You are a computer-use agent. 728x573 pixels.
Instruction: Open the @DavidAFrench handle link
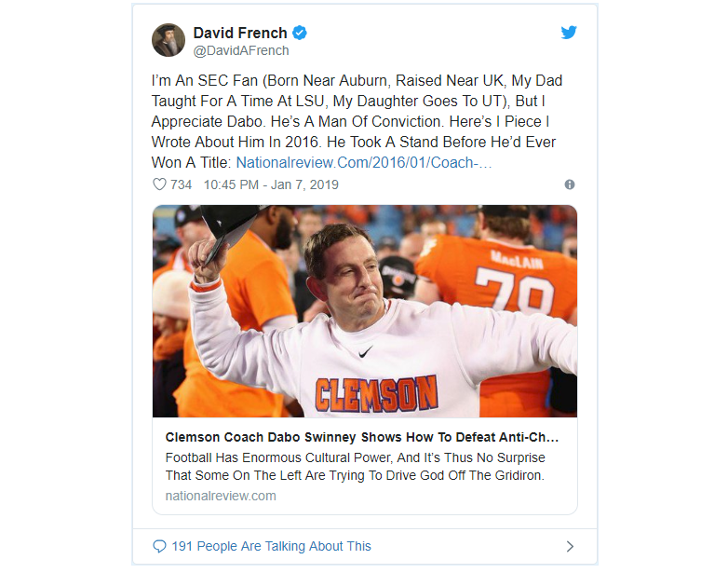click(x=241, y=51)
